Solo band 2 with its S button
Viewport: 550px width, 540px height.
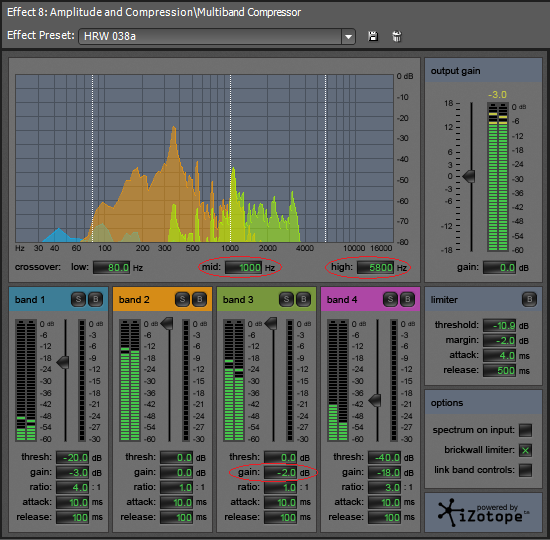(x=182, y=300)
